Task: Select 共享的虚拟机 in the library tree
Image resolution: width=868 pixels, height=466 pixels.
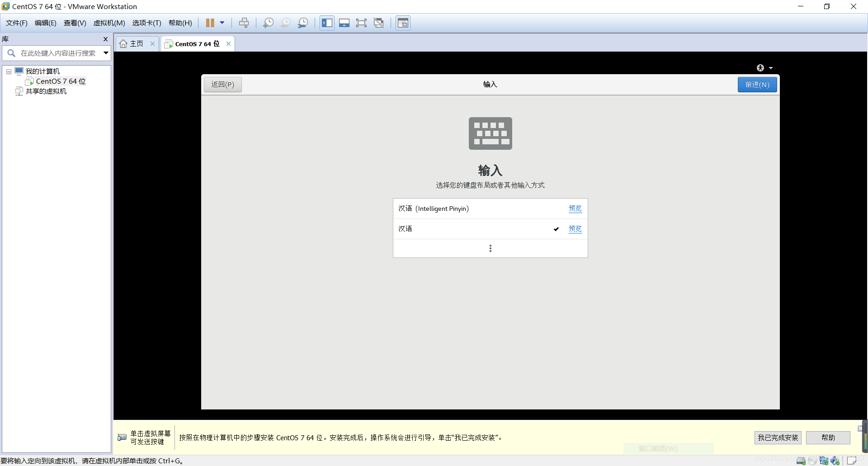Action: click(46, 91)
